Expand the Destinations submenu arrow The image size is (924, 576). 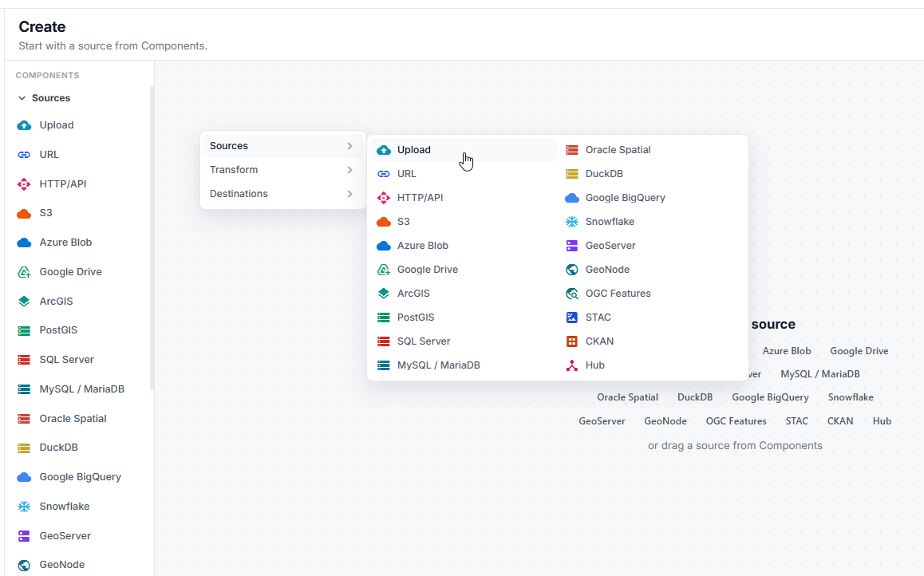click(x=349, y=194)
